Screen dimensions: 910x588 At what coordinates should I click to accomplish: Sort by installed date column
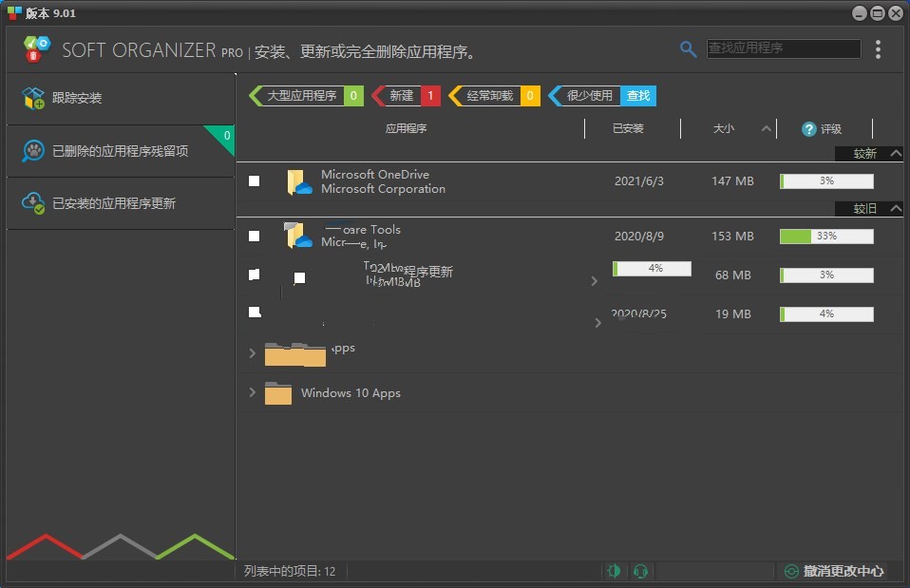(629, 128)
